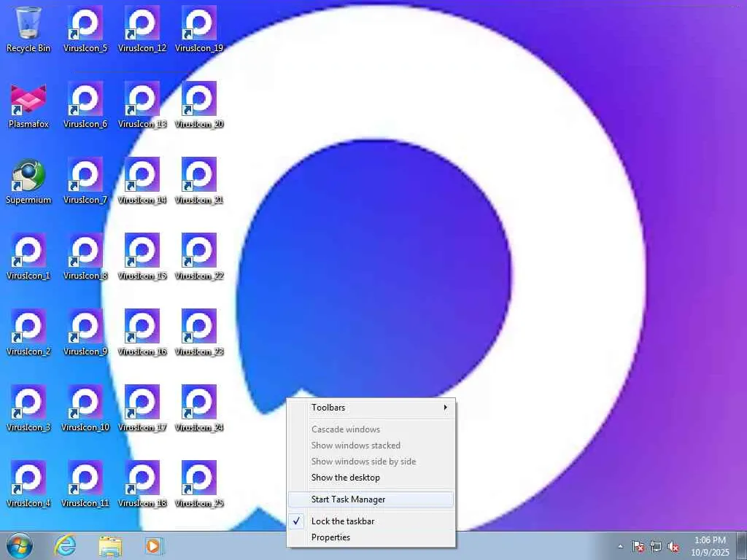Open Windows Media Player from the taskbar

click(x=154, y=545)
